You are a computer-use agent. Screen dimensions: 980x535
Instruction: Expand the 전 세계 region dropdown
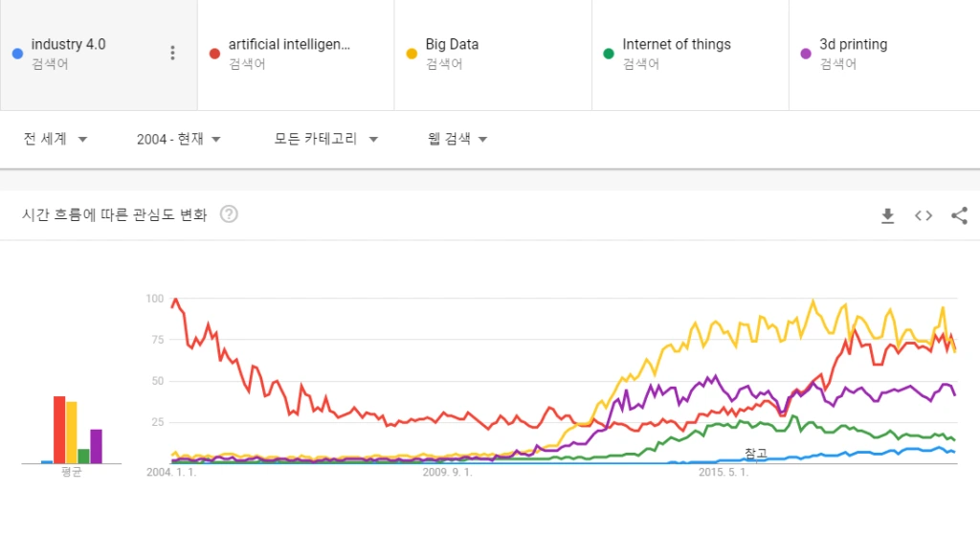55,139
